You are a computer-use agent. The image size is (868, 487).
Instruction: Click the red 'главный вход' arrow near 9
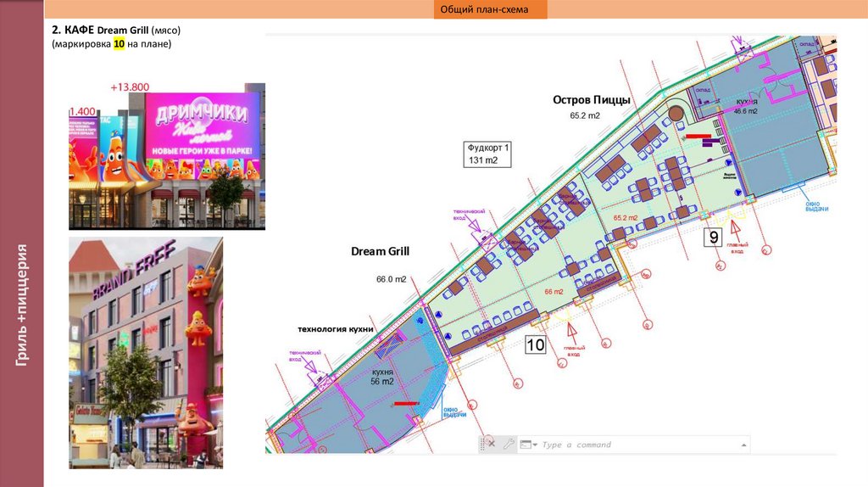click(736, 230)
